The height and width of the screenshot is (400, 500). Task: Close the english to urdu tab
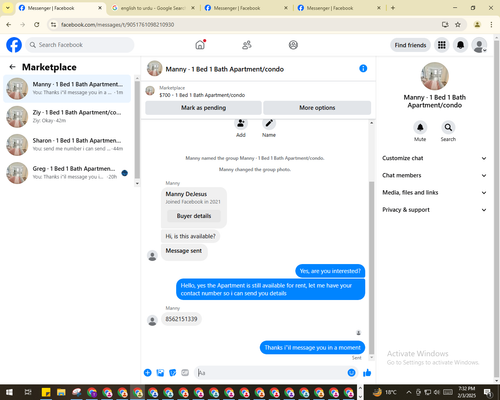click(193, 8)
